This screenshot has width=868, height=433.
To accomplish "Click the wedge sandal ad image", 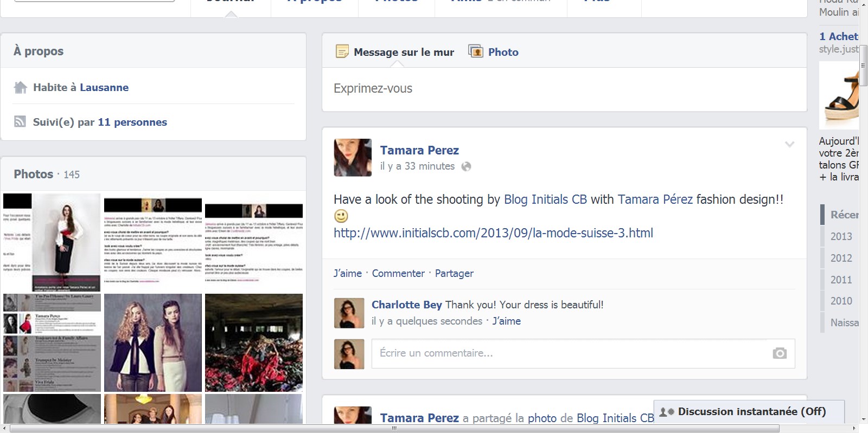I will (x=839, y=95).
